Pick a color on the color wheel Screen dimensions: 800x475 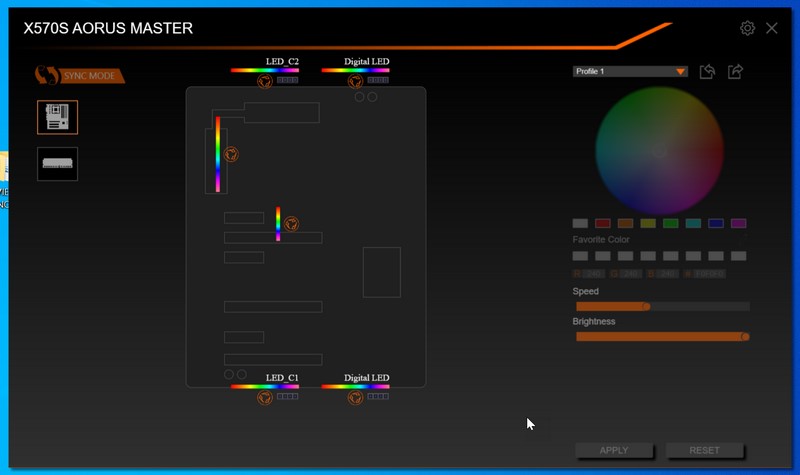point(659,151)
